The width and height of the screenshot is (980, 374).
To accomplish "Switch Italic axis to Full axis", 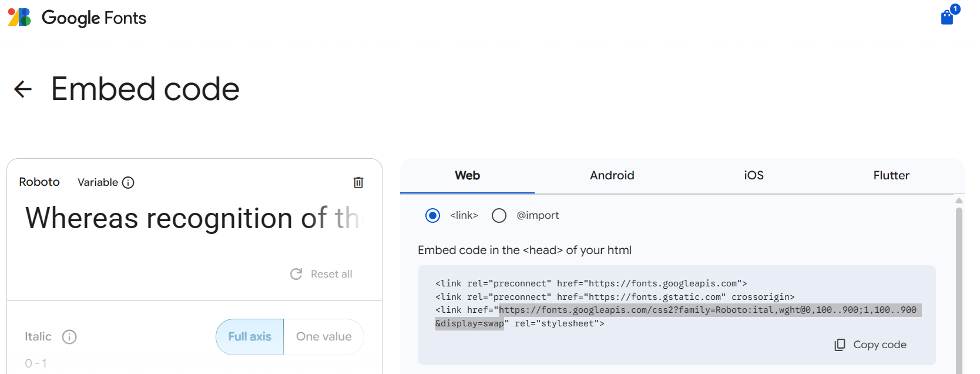I will [x=250, y=337].
